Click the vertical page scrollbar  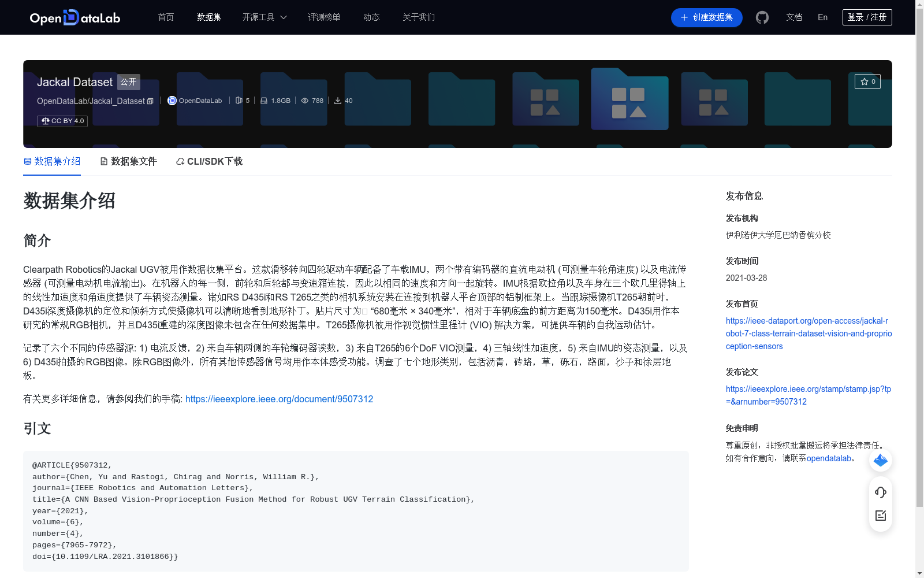[x=919, y=258]
